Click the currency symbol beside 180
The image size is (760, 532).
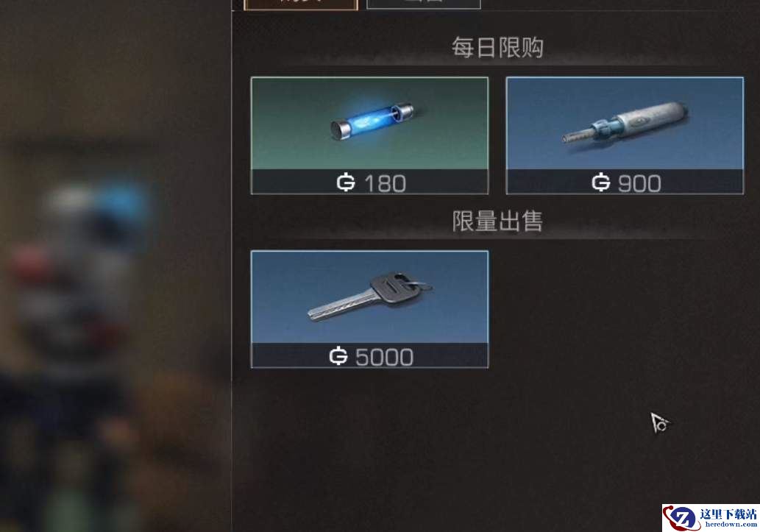346,182
